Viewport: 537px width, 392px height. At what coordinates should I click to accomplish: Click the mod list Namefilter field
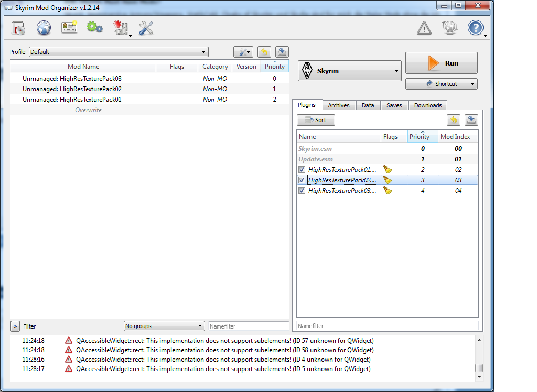tap(249, 326)
